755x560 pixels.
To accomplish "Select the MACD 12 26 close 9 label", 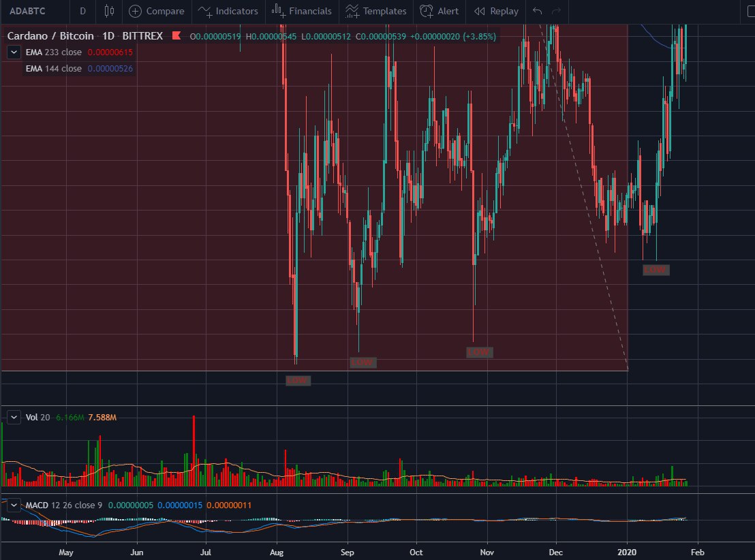I will 63,505.
